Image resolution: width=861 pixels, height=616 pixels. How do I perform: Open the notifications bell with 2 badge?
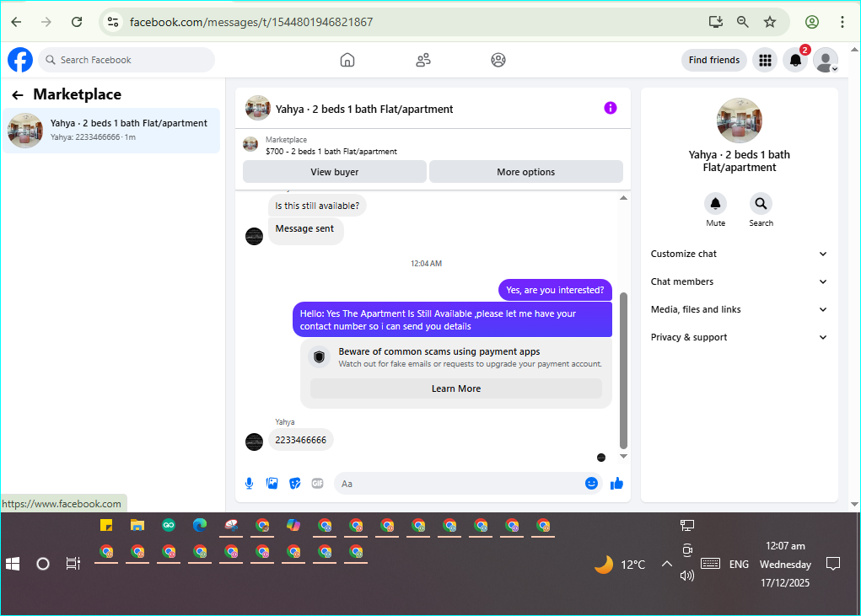click(795, 60)
